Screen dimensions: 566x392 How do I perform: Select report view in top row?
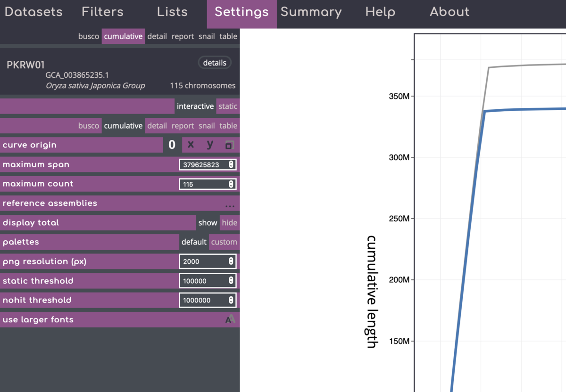pyautogui.click(x=183, y=36)
